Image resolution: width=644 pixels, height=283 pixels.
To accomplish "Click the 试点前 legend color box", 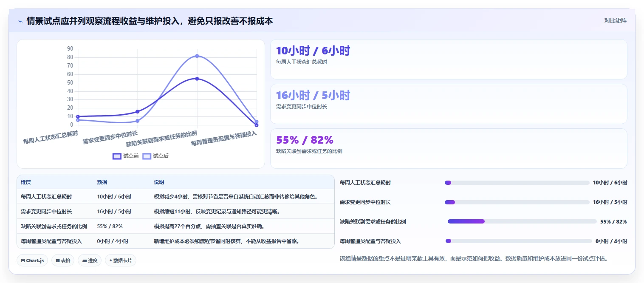I will [x=117, y=156].
